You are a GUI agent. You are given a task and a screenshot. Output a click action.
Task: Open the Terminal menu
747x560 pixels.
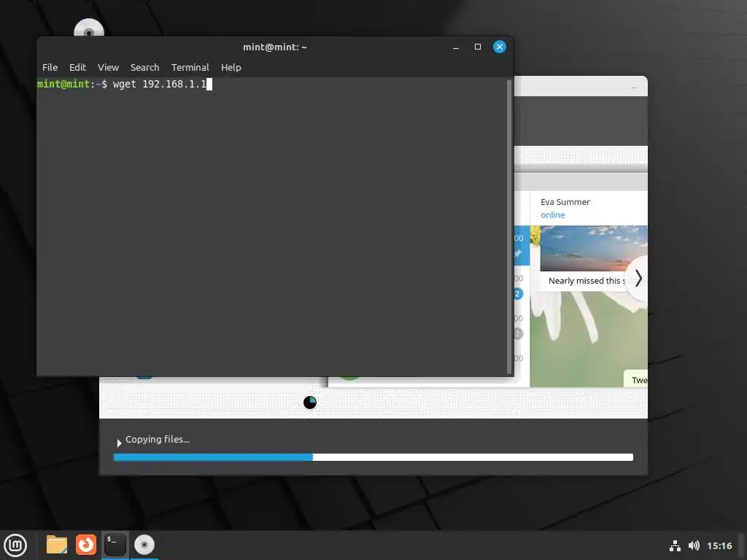[x=190, y=67]
